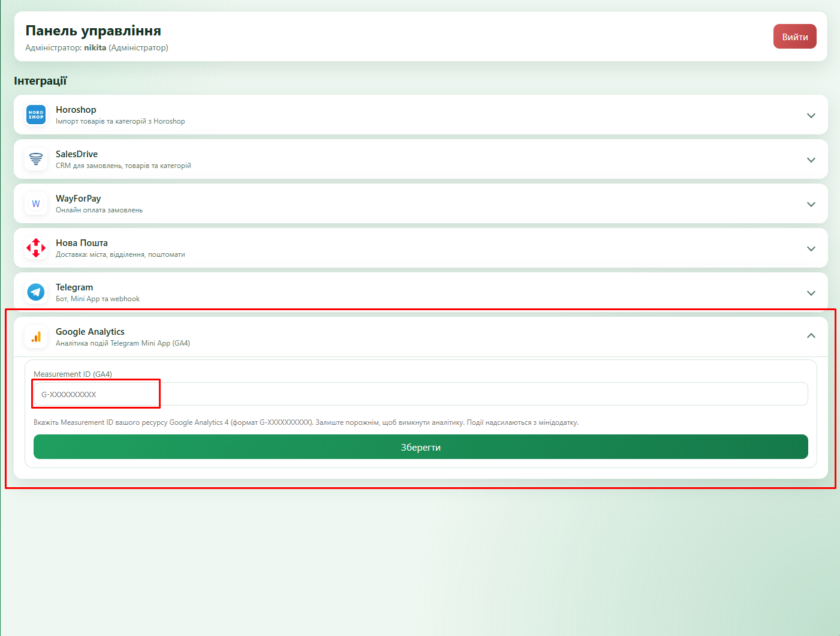Click the SalesDrive title text
The height and width of the screenshot is (636, 840).
77,154
